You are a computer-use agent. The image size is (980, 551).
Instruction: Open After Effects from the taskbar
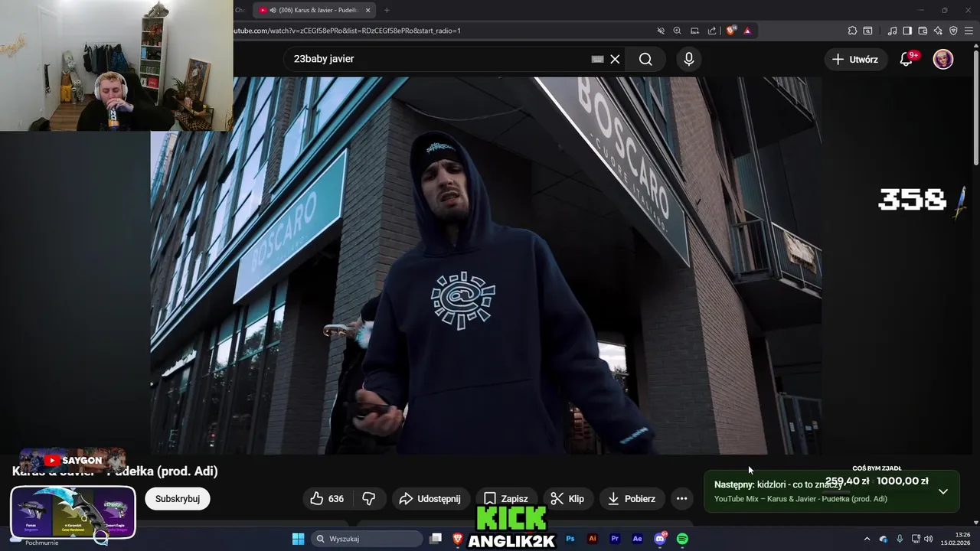[x=637, y=539]
